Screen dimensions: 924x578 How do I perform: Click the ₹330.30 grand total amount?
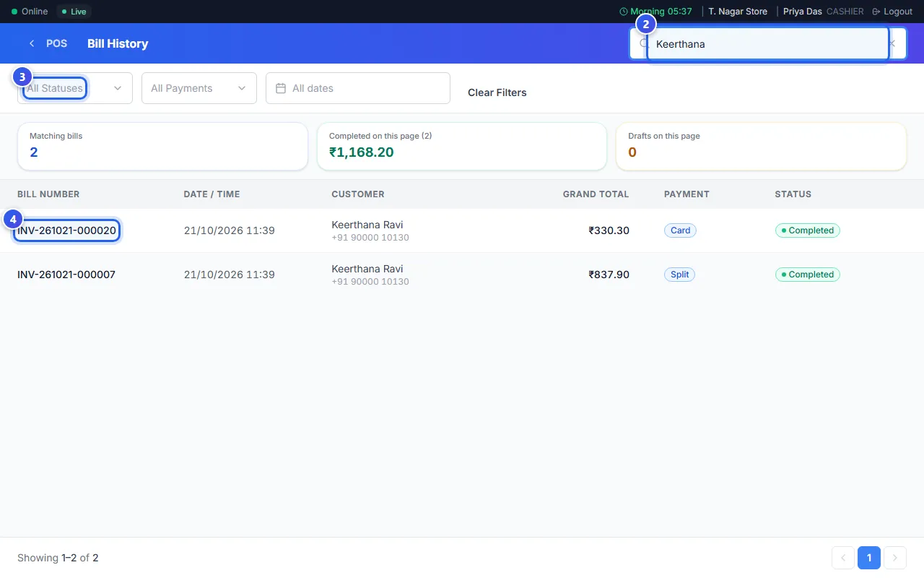tap(609, 230)
